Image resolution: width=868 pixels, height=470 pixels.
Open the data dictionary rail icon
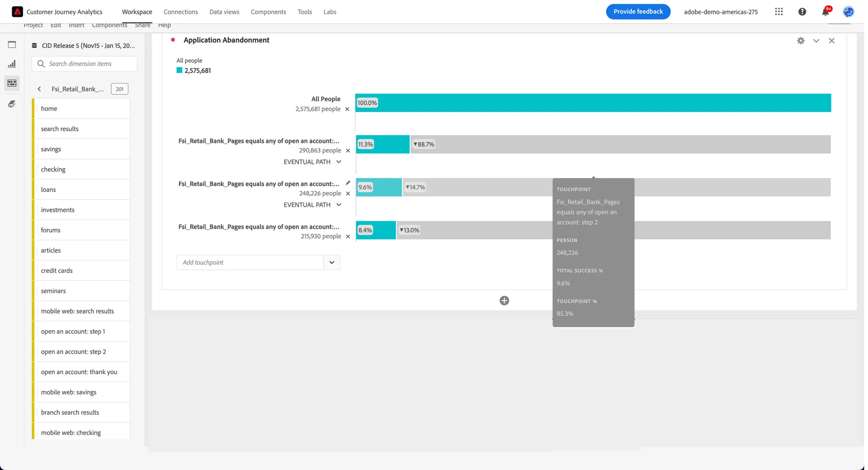(12, 104)
